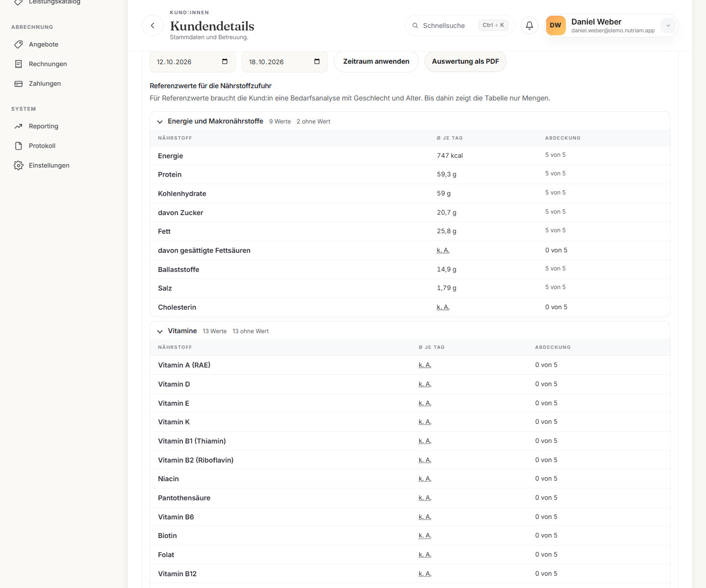Click the Schnellsuche magnifier icon
The height and width of the screenshot is (588, 706).
pyautogui.click(x=415, y=25)
